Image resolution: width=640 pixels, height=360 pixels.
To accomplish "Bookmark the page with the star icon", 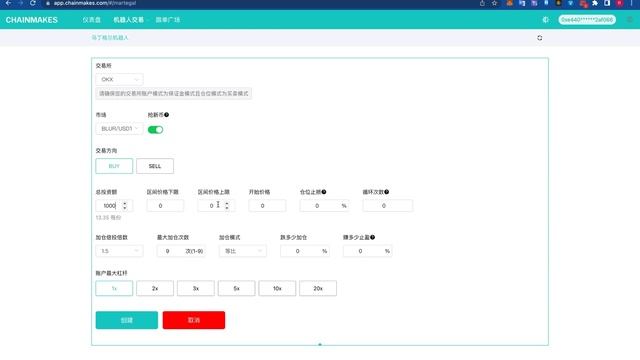I will (x=494, y=3).
